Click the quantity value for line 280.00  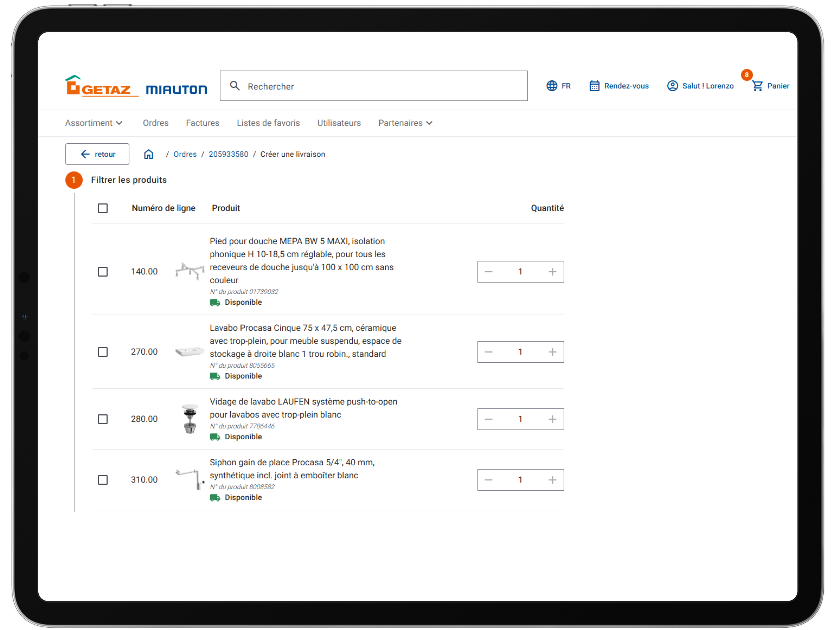520,419
